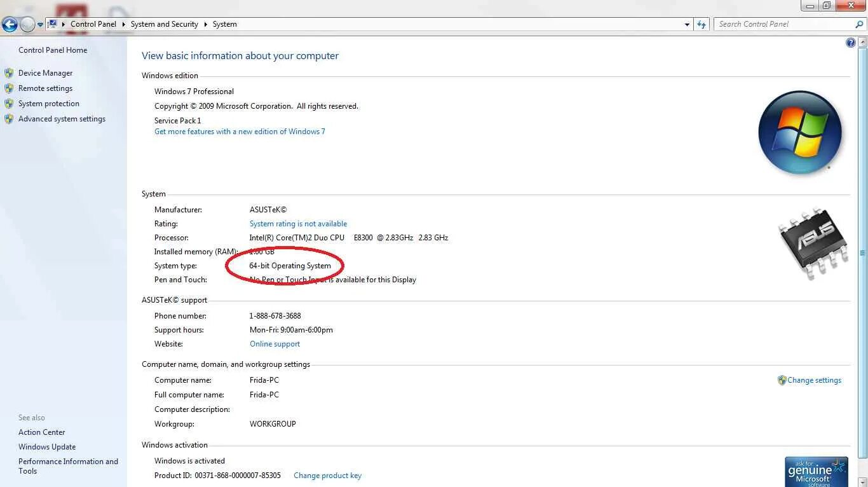Click shield icon next to System protection
This screenshot has width=868, height=487.
(9, 104)
